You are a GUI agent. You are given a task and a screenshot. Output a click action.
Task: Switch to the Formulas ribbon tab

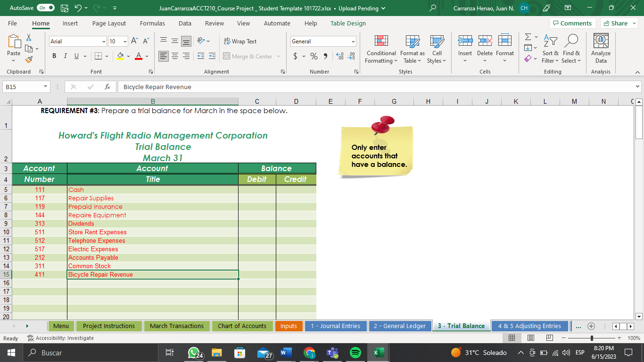(152, 23)
